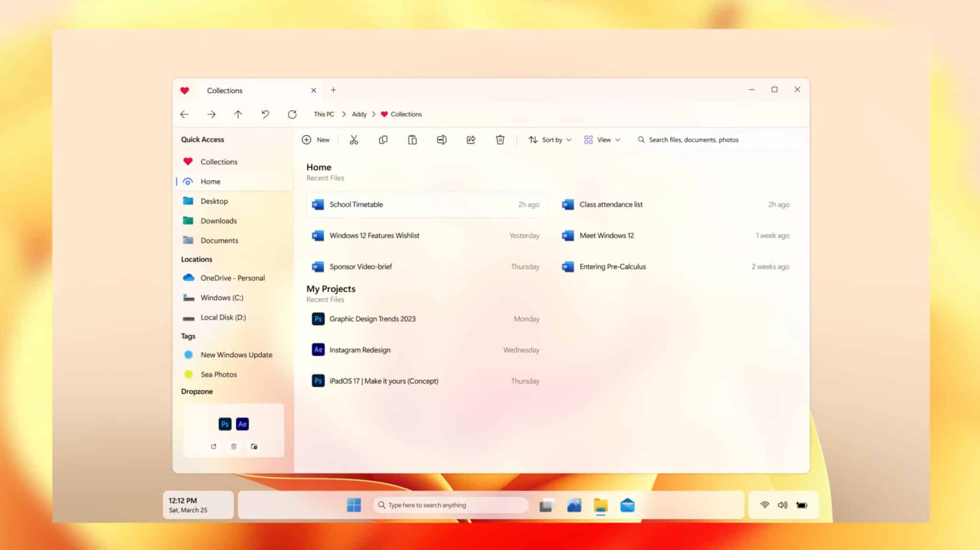Click the Delete trash icon in the toolbar
Image resolution: width=980 pixels, height=550 pixels.
500,139
